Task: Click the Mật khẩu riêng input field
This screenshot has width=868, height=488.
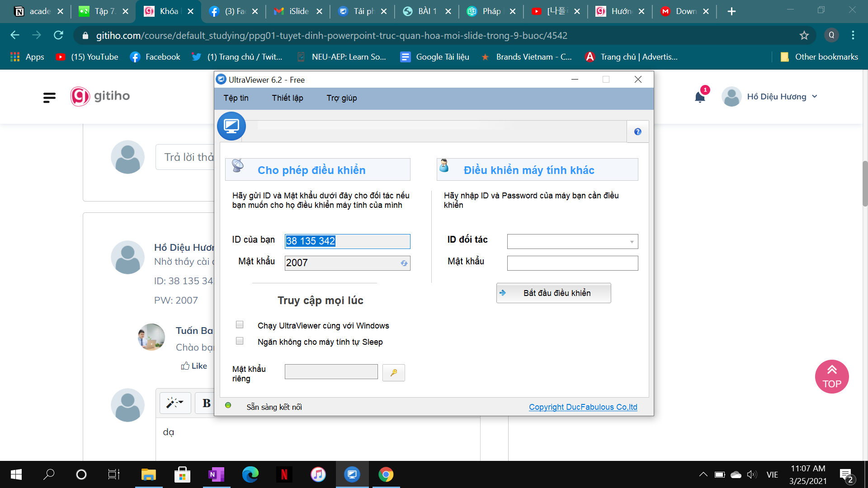Action: [331, 372]
